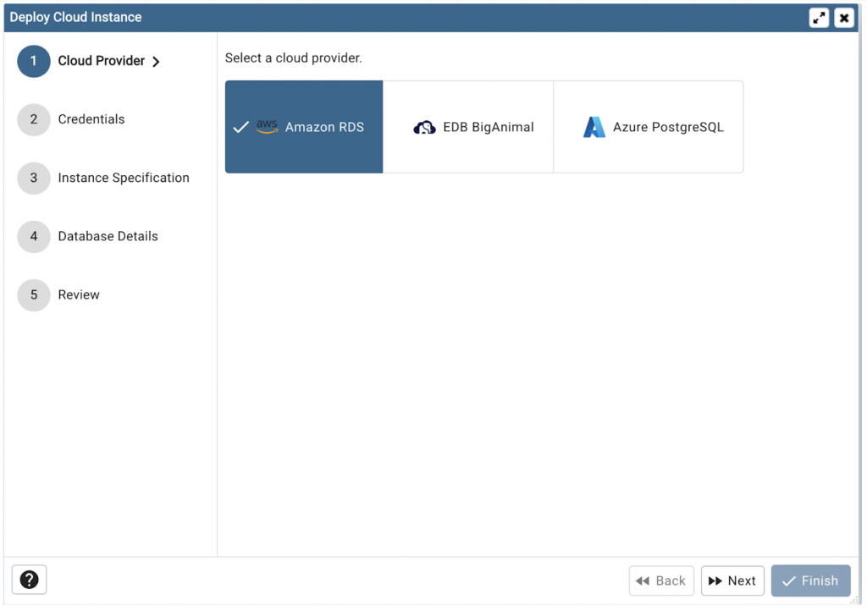Click the numbered circle for step 5

click(x=33, y=294)
